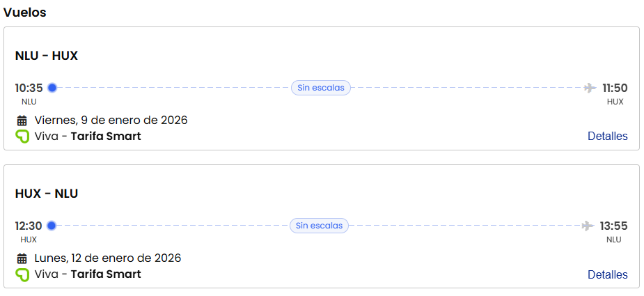644x296 pixels.
Task: Click the date Lunes, 12 de enero de 2026
Action: tap(108, 258)
